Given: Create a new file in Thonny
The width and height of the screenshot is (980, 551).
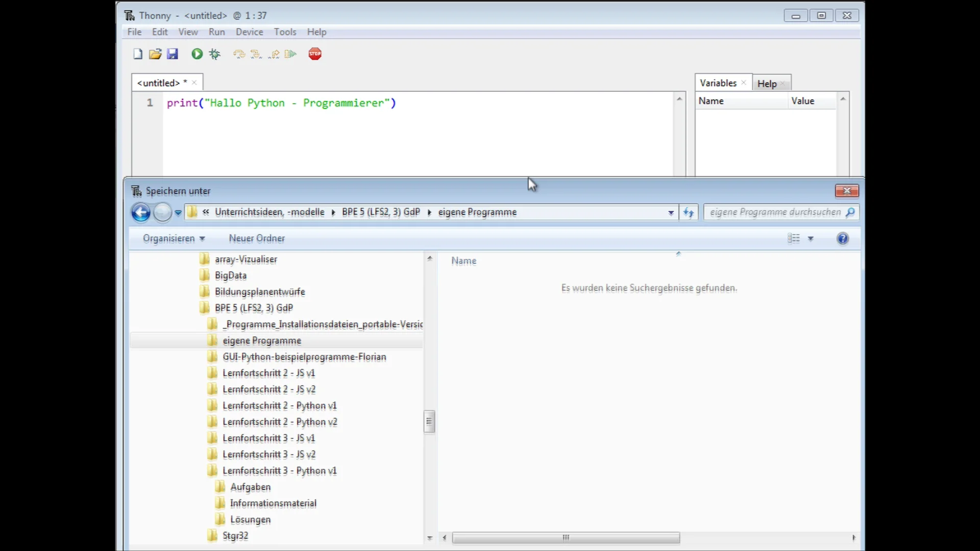Looking at the screenshot, I should (x=137, y=54).
